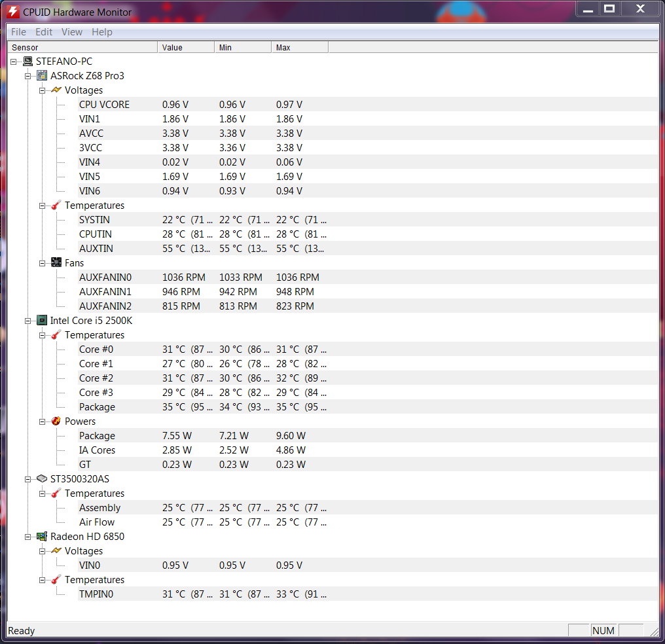Select the SYSTIN temperature row
This screenshot has height=644, width=665.
click(x=368, y=220)
